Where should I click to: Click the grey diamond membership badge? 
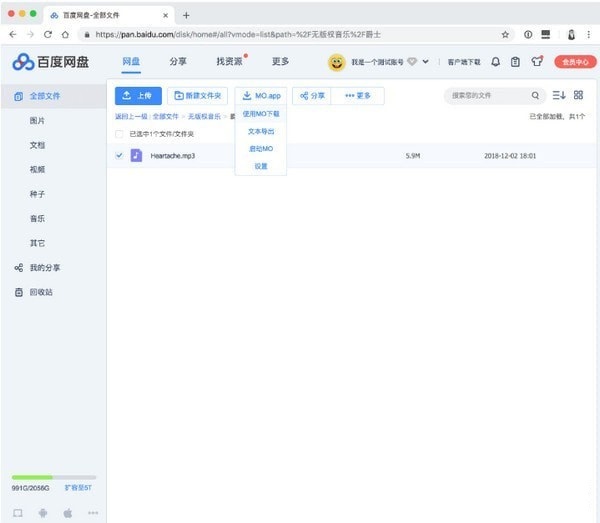412,62
